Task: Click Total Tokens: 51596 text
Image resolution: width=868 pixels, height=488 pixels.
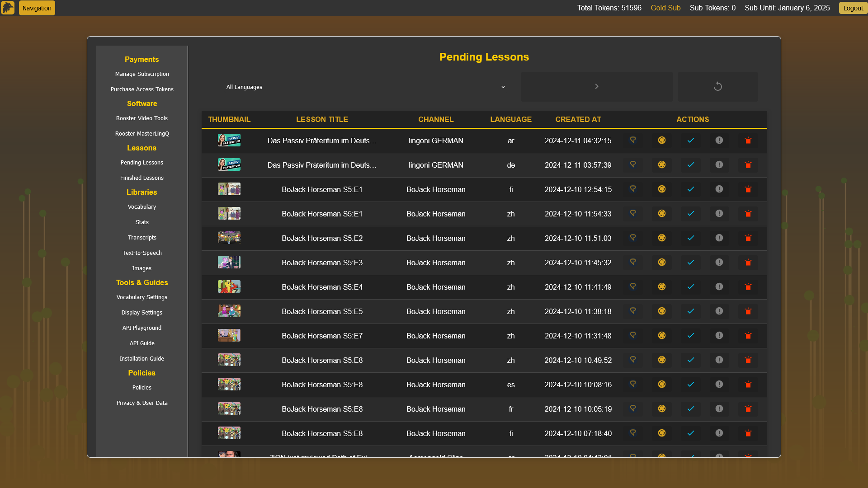Action: pos(609,8)
